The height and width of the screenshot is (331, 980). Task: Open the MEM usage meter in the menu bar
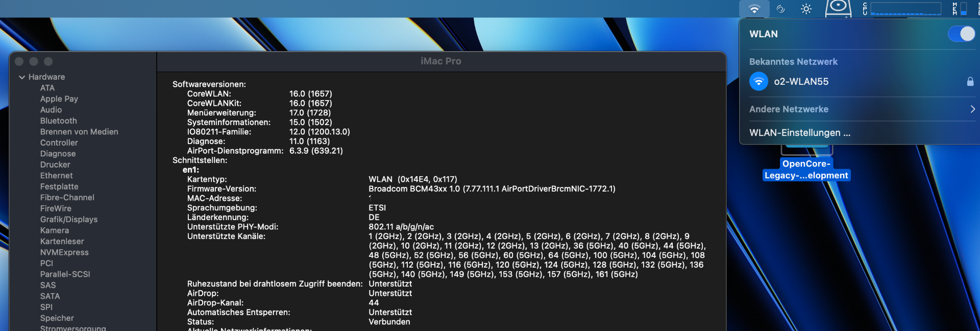(x=960, y=9)
